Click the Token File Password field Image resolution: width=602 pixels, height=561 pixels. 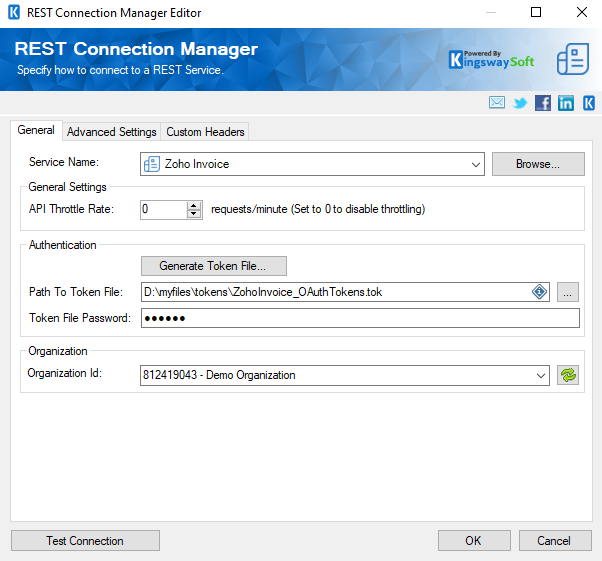click(x=360, y=318)
